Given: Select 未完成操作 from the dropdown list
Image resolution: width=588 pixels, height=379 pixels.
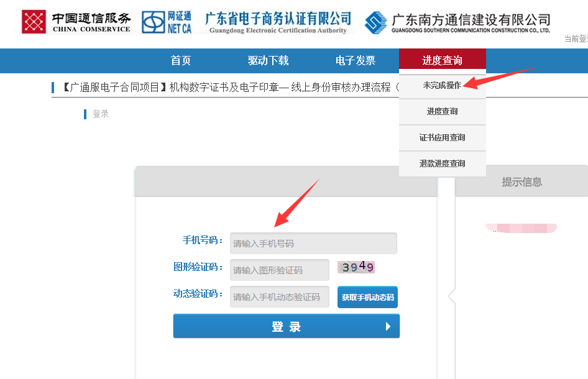Looking at the screenshot, I should [442, 86].
